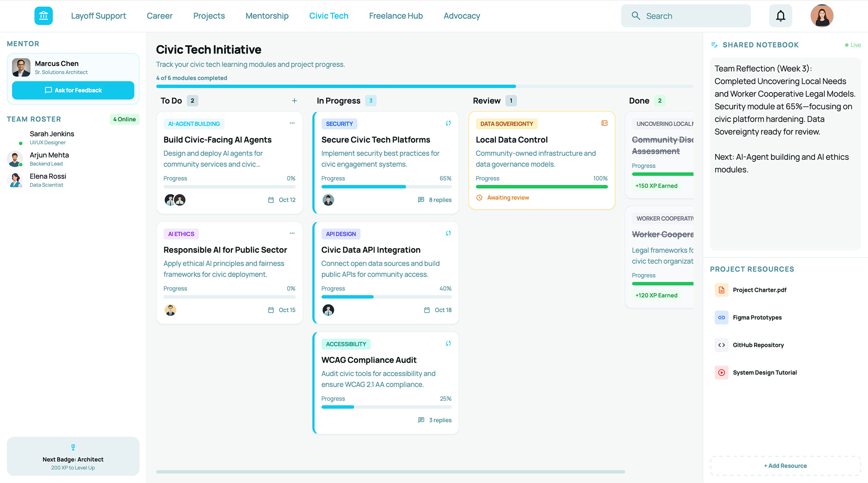
Task: Click the calendar icon showing Oct 12 due date
Action: [271, 200]
